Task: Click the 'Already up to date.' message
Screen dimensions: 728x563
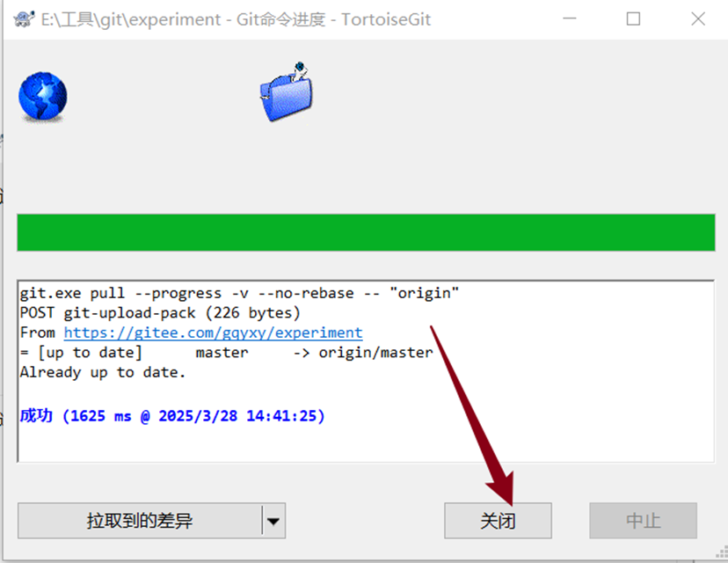Action: 103,372
